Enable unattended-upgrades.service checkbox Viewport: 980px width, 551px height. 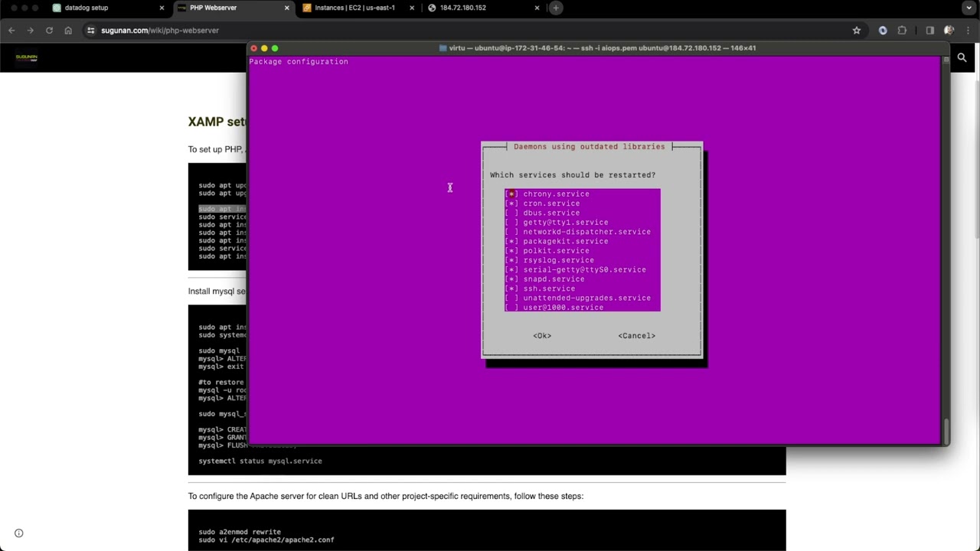pyautogui.click(x=511, y=298)
